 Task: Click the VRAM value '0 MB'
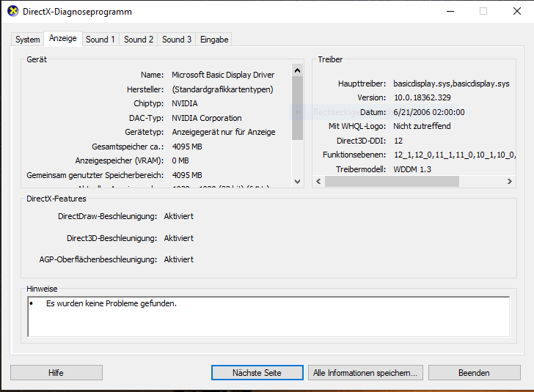pos(180,160)
